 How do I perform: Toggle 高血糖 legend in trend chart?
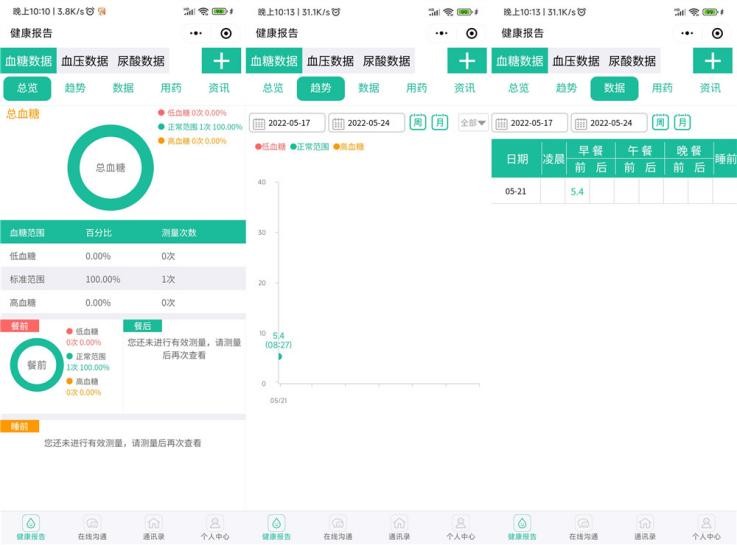click(348, 147)
